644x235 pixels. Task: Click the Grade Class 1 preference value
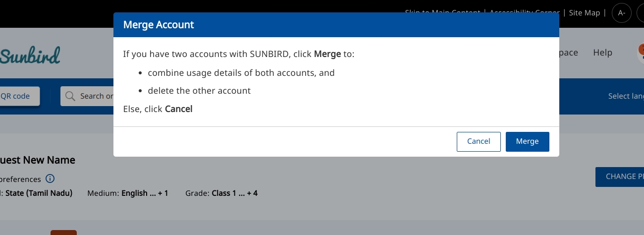[234, 193]
